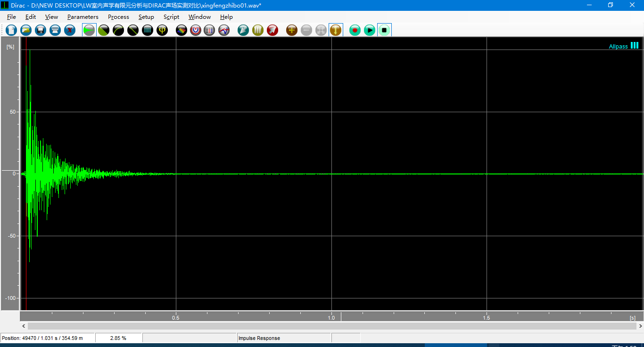The image size is (644, 347).
Task: Toggle the Allpass filter bars indicator
Action: point(635,46)
